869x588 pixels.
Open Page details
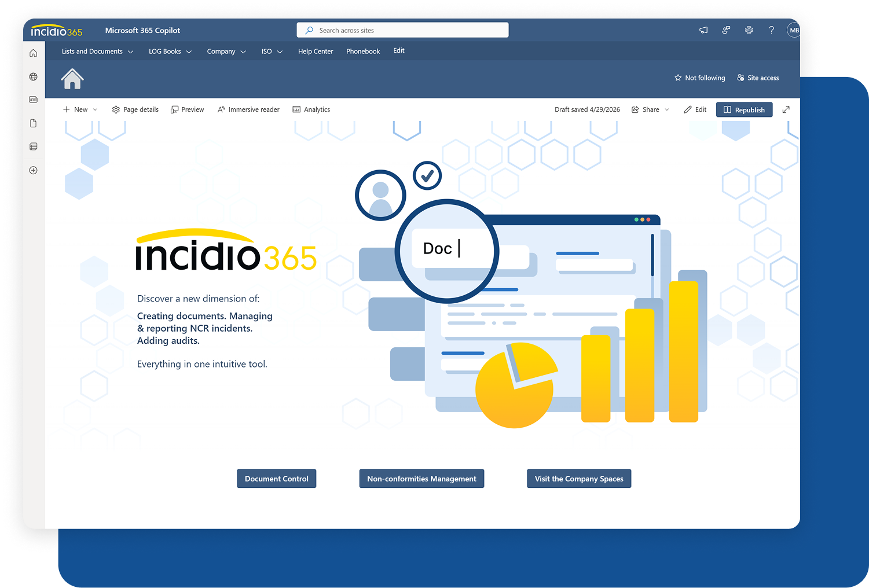click(x=135, y=109)
